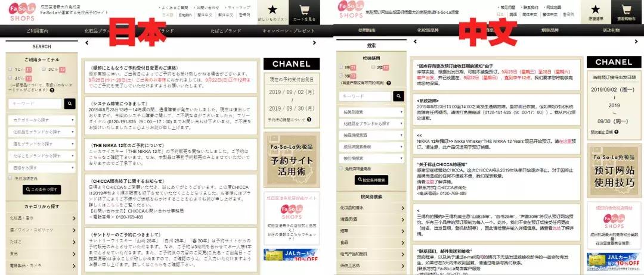Expand 酒/ワイン・スピリッツ category, Japanese page

(42, 230)
